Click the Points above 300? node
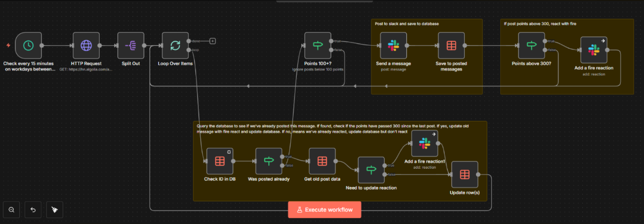Image resolution: width=644 pixels, height=224 pixels. (x=531, y=46)
